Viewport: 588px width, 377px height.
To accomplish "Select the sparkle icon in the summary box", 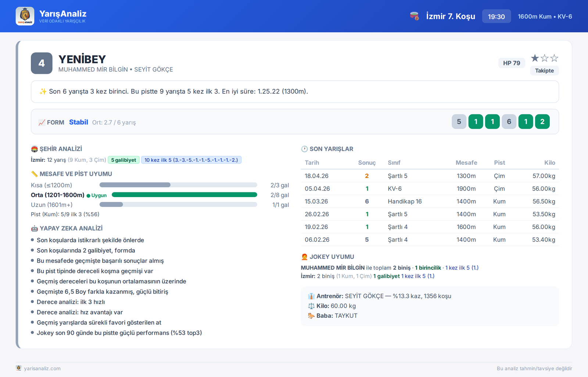I will (43, 92).
